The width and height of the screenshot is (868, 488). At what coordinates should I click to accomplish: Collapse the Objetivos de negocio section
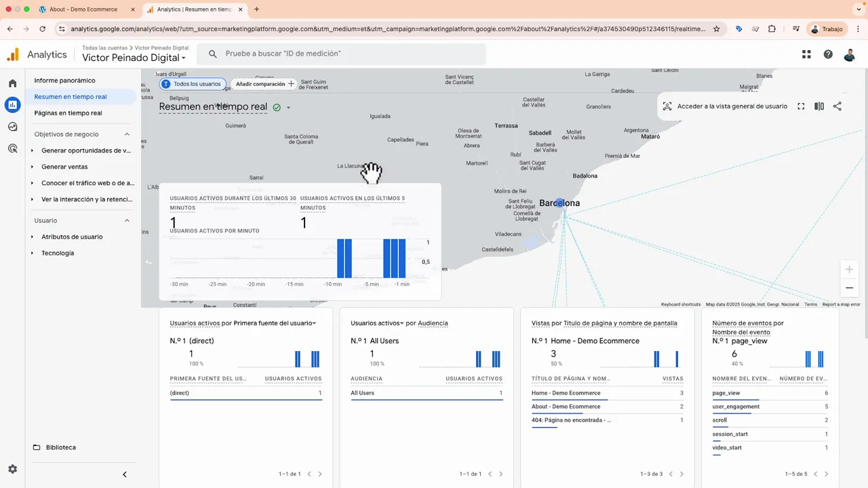click(x=127, y=134)
